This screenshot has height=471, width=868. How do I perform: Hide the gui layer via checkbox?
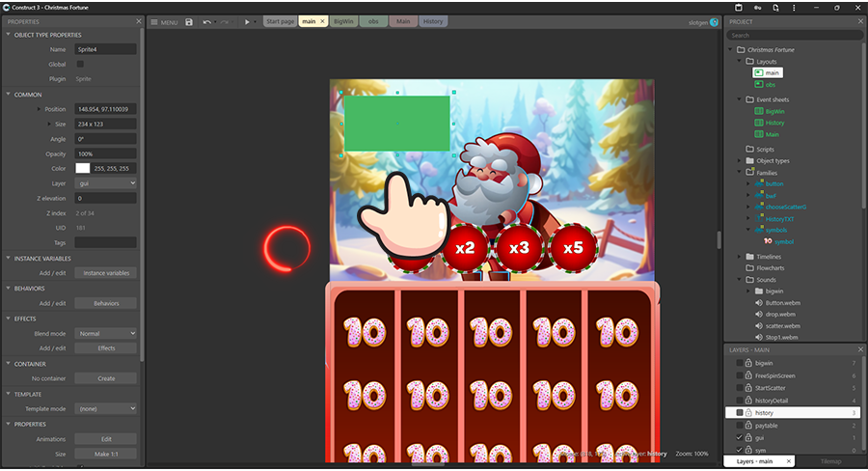pyautogui.click(x=739, y=437)
